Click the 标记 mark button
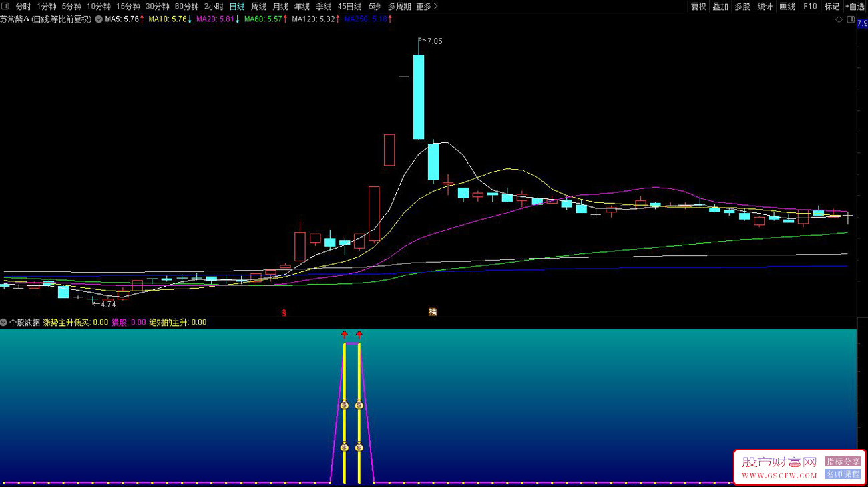 (x=832, y=6)
